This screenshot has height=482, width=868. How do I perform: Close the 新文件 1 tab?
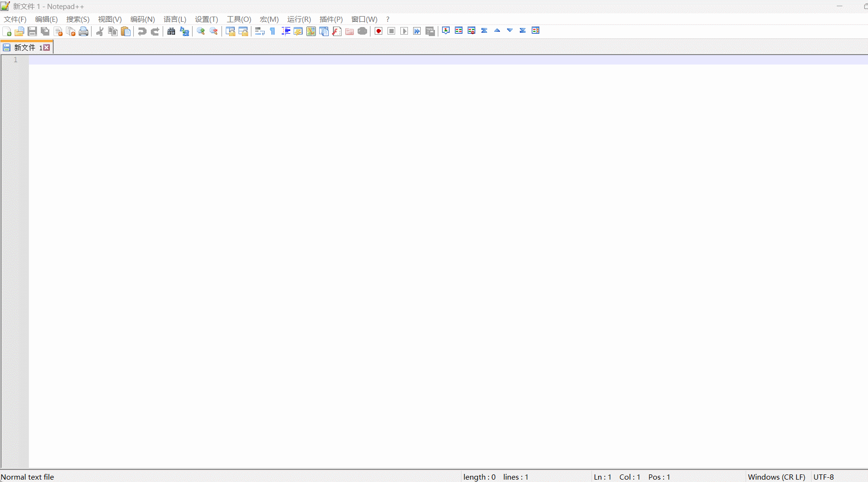point(46,47)
